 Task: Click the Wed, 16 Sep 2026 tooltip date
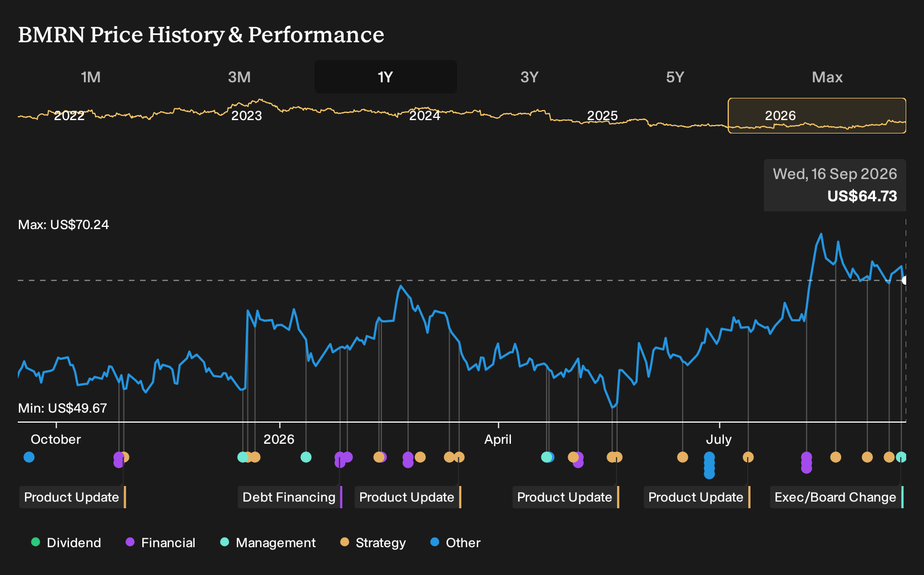pyautogui.click(x=835, y=174)
